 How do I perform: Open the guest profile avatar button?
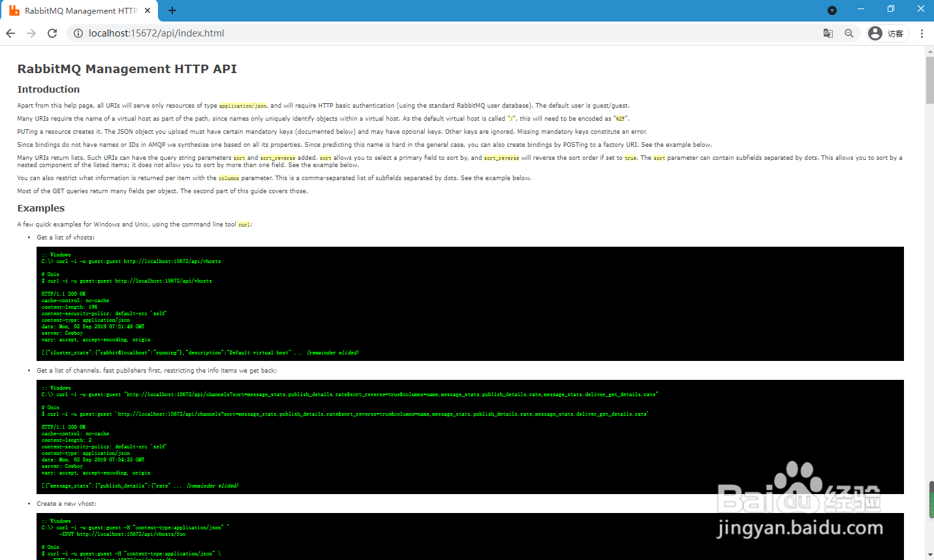tap(886, 33)
